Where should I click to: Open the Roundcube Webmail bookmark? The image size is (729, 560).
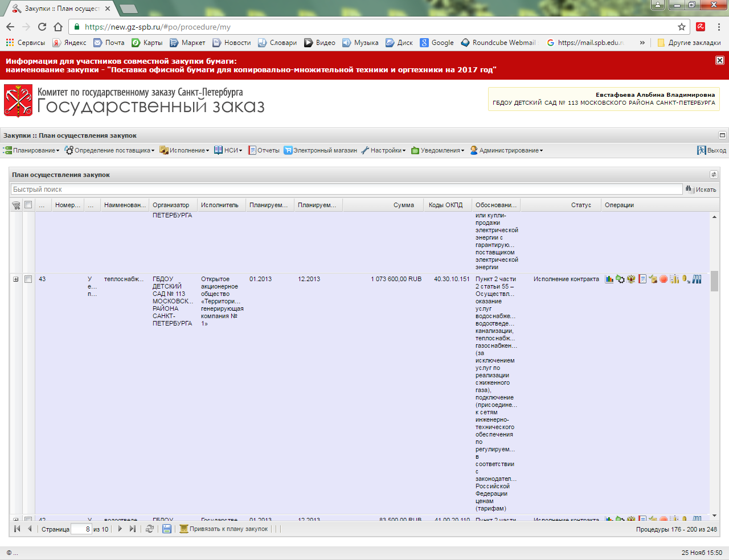pyautogui.click(x=498, y=43)
